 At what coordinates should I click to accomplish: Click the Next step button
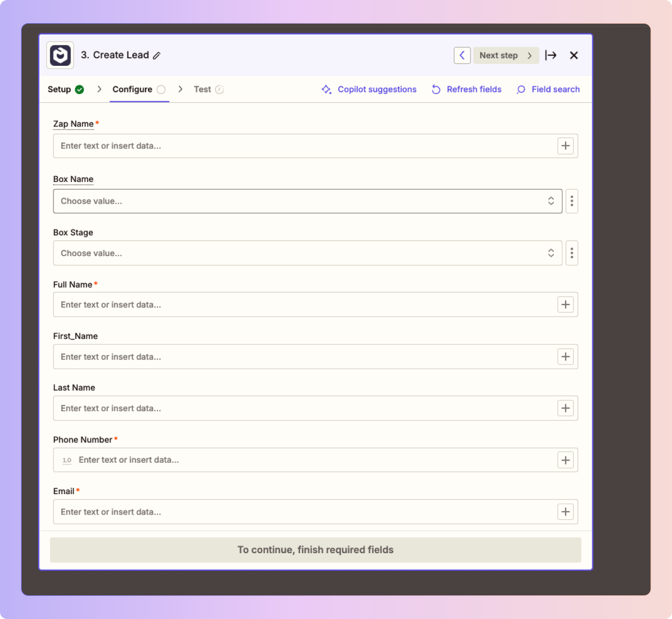(x=506, y=56)
